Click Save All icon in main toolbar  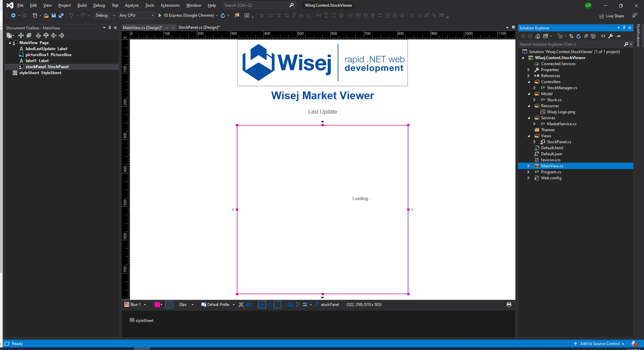(x=61, y=15)
